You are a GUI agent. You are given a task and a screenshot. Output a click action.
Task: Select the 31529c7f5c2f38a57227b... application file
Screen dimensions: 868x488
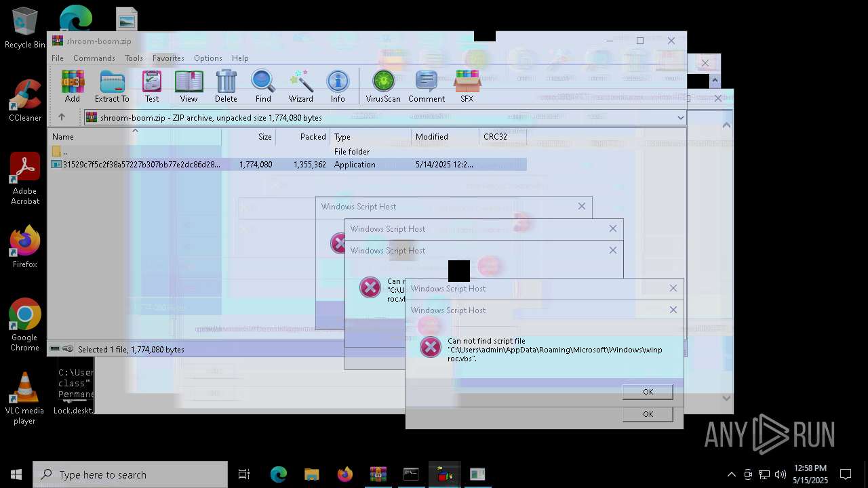pyautogui.click(x=288, y=165)
